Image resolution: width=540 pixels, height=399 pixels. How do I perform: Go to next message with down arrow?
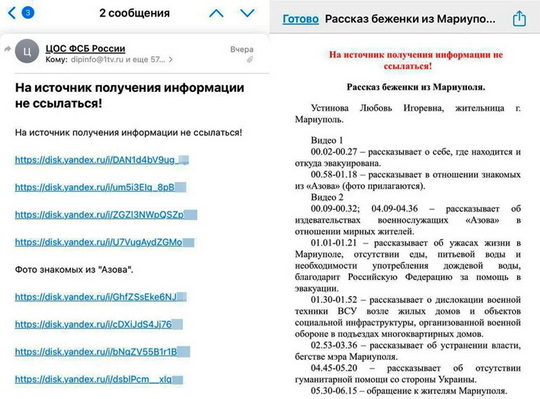pos(247,13)
